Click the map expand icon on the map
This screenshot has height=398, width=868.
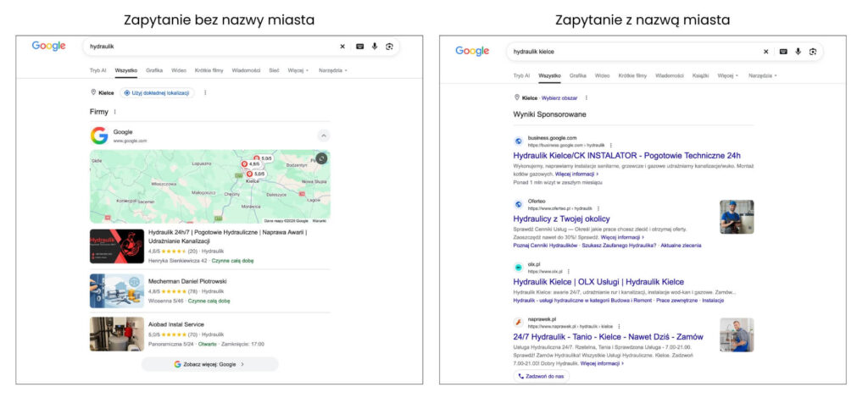click(x=321, y=158)
